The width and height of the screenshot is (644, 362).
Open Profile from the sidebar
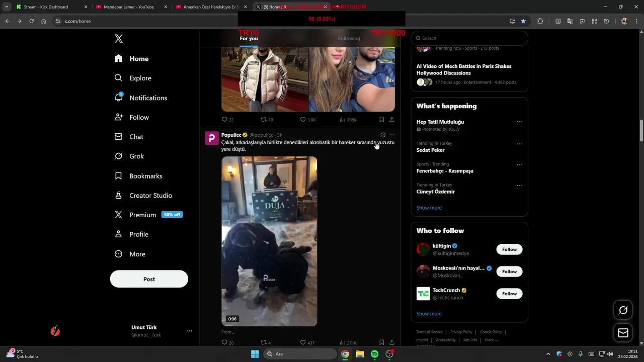click(x=131, y=234)
